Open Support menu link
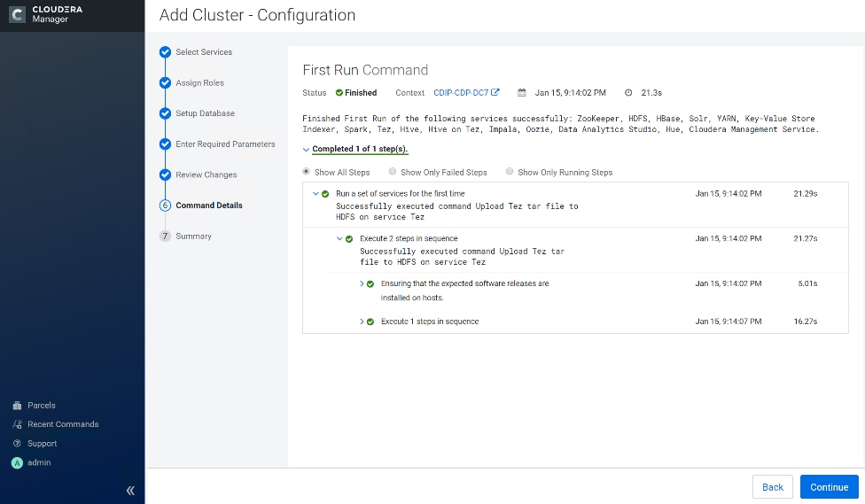The image size is (865, 504). [42, 444]
